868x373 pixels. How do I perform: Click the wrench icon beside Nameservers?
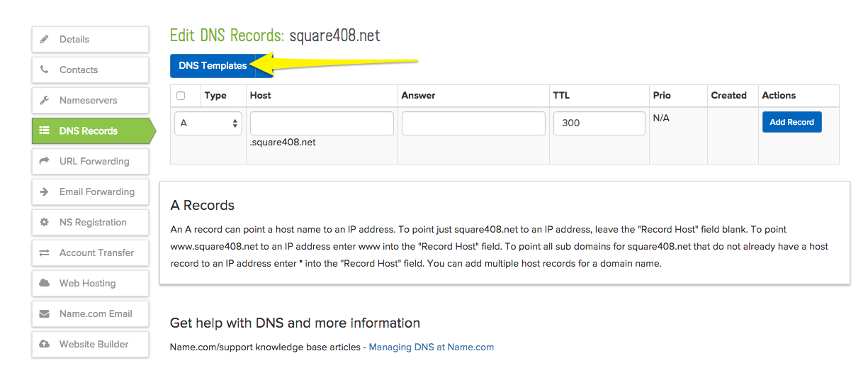pyautogui.click(x=45, y=101)
